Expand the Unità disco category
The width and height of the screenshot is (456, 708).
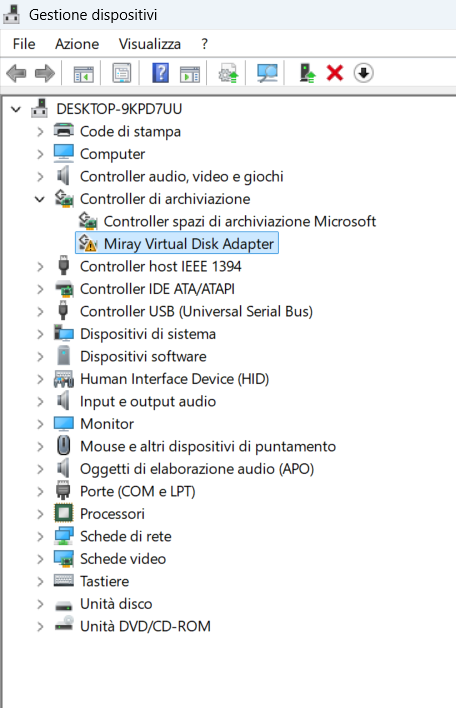pos(40,604)
